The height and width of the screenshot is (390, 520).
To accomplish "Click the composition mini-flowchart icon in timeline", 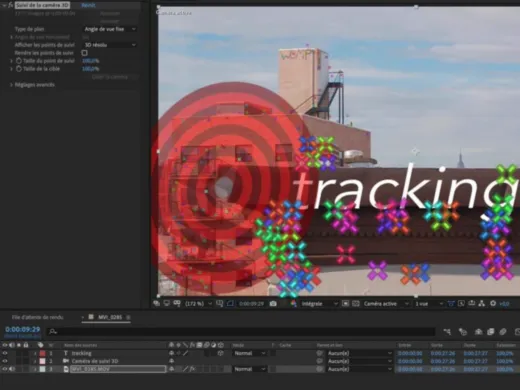I will point(447,331).
